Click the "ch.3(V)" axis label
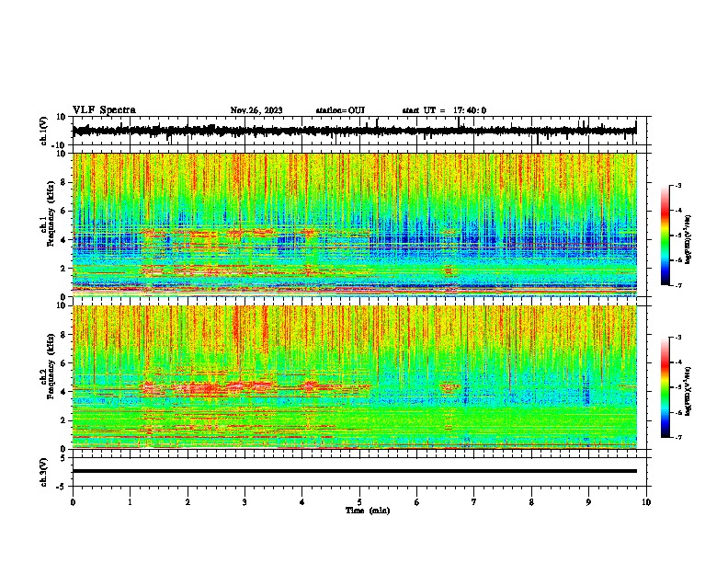This screenshot has height=563, width=728. point(44,472)
